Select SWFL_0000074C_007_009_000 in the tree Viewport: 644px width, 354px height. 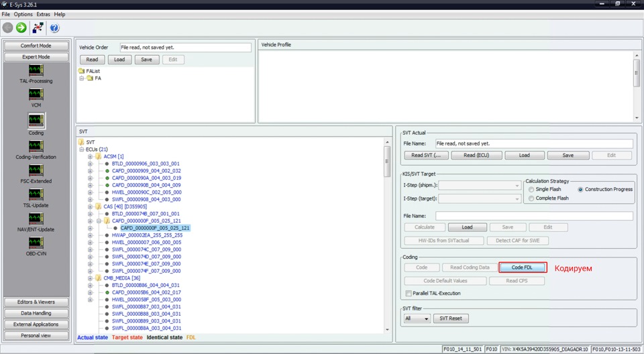(146, 249)
